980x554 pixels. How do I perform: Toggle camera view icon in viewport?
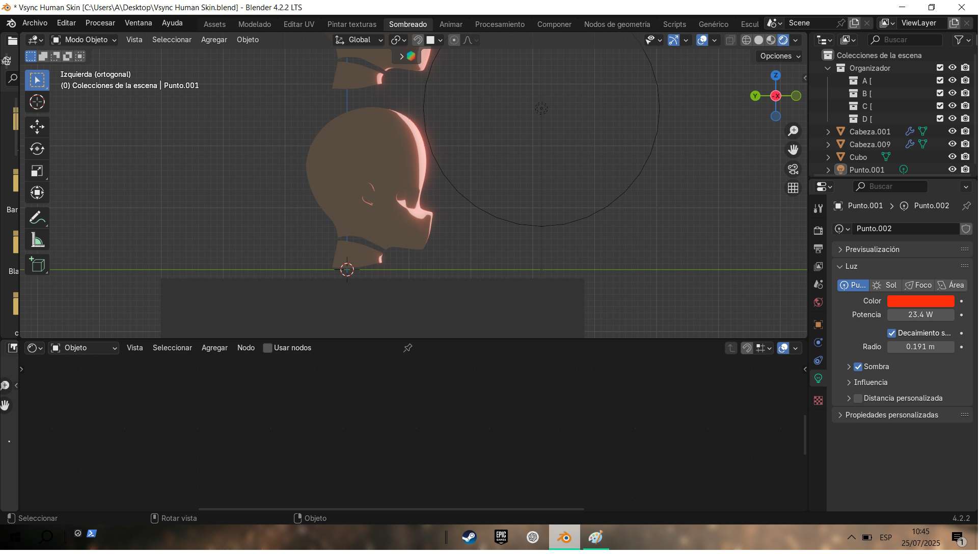pyautogui.click(x=794, y=170)
